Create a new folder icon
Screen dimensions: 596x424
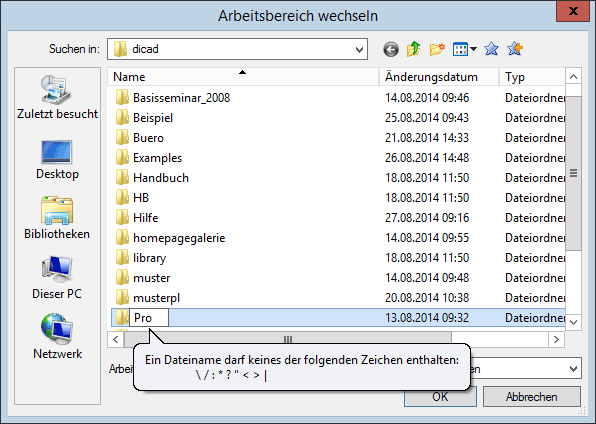click(x=437, y=49)
